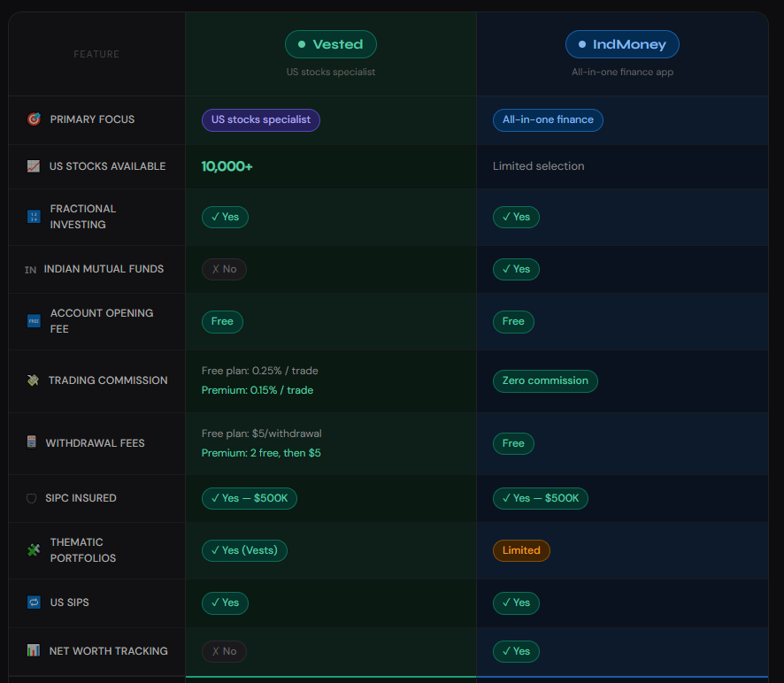Click the 'Limited selection' text

[539, 166]
